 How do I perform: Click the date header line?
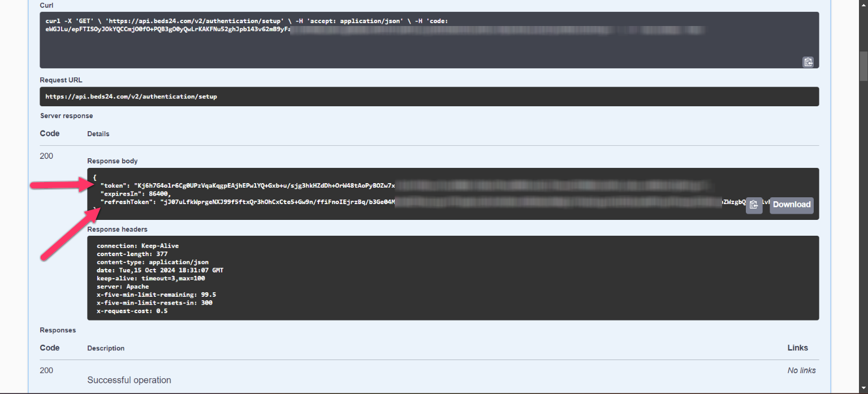160,270
